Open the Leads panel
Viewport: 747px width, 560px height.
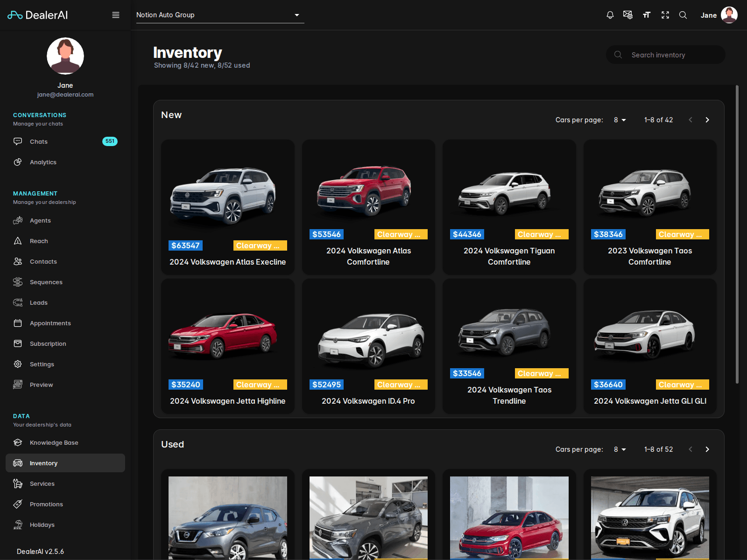click(x=37, y=302)
